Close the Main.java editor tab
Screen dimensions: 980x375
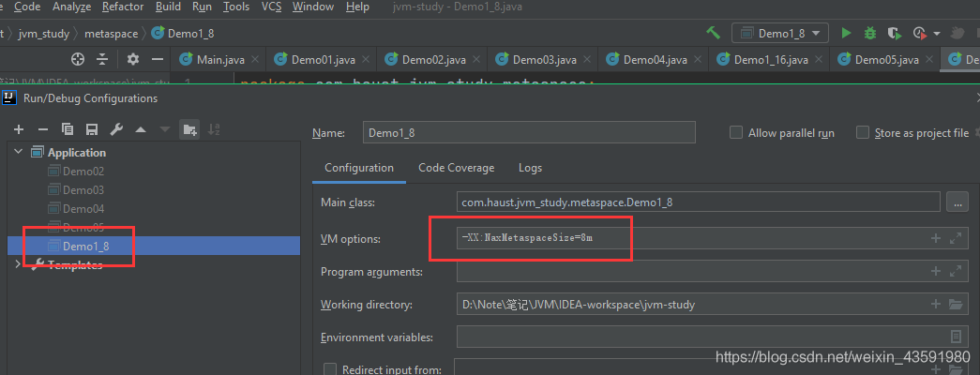254,59
